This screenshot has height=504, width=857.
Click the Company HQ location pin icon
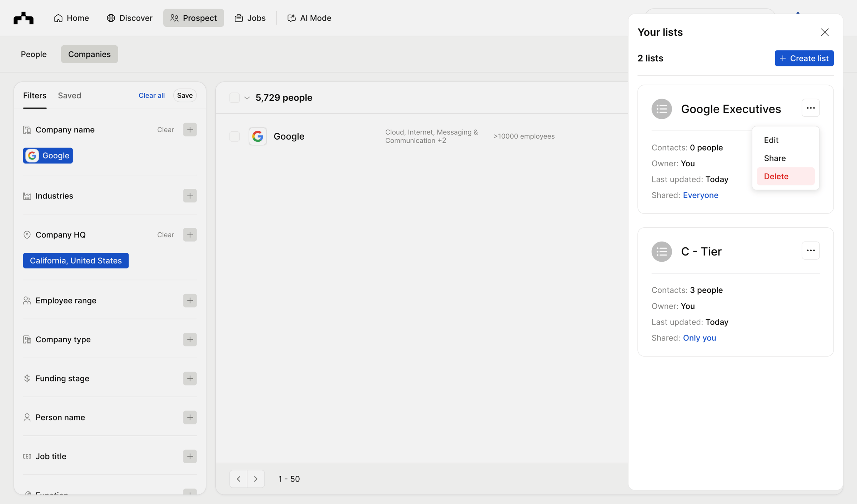pyautogui.click(x=27, y=235)
